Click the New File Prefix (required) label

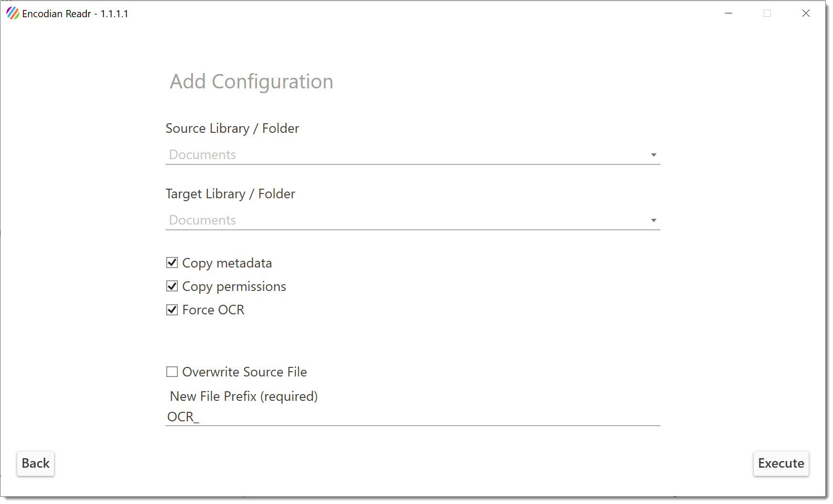[x=244, y=396]
